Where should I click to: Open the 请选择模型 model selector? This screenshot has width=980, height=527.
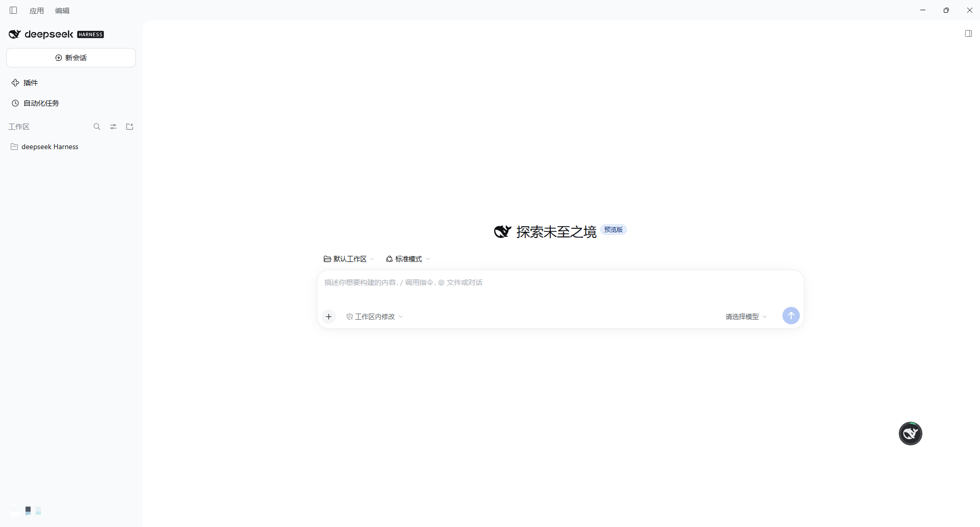746,317
